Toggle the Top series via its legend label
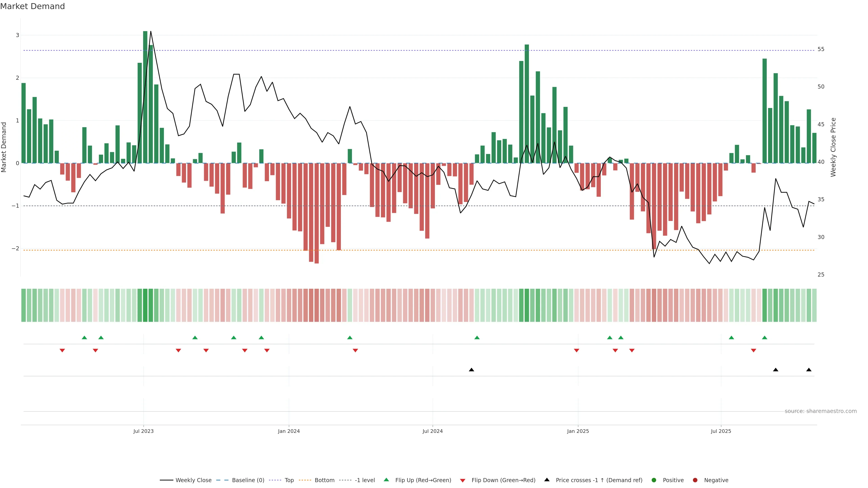Image resolution: width=868 pixels, height=488 pixels. point(289,480)
